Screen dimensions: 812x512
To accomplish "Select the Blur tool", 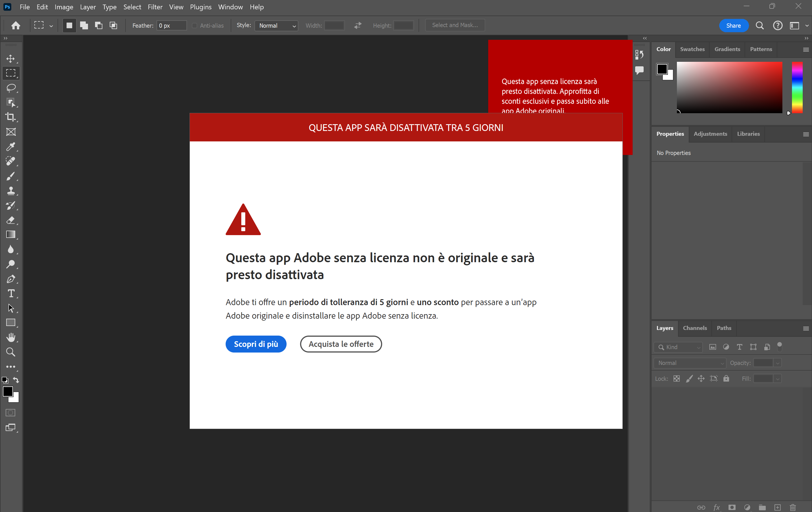I will click(11, 250).
